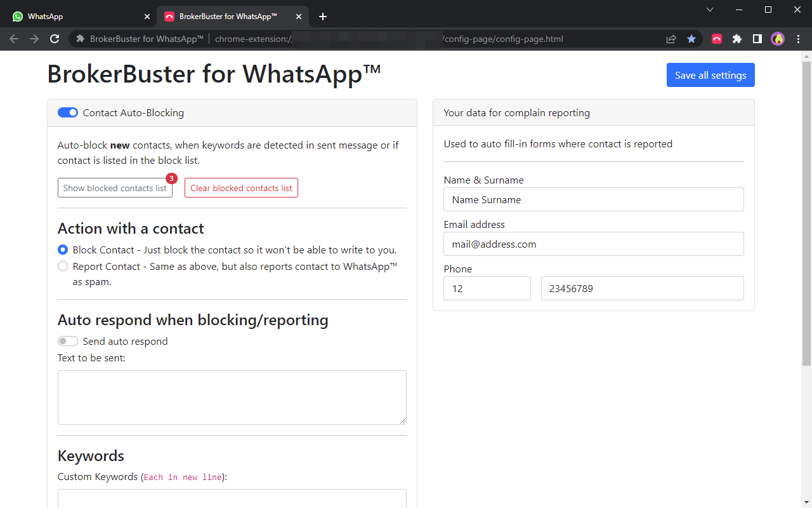Toggle the Contact Auto-Blocking switch
812x508 pixels.
[x=68, y=112]
